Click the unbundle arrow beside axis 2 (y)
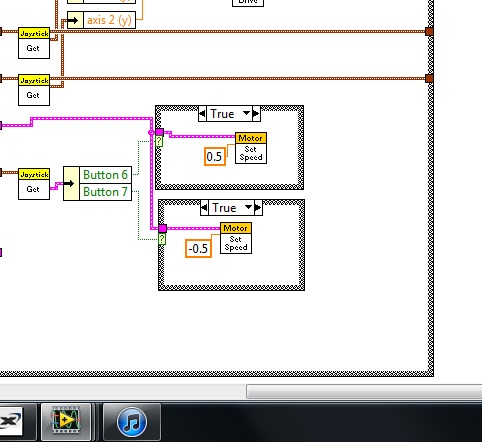The width and height of the screenshot is (484, 442). (x=75, y=20)
